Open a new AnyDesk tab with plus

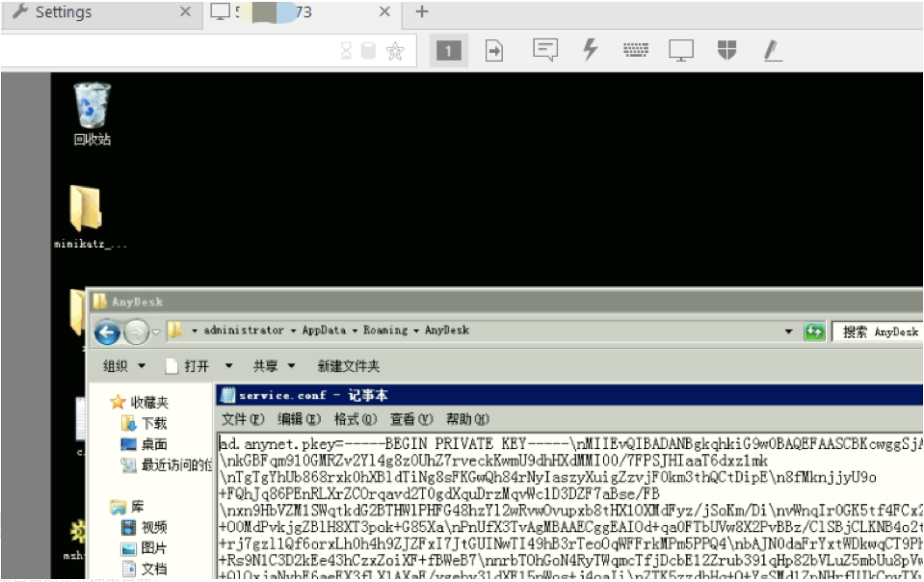(x=422, y=12)
